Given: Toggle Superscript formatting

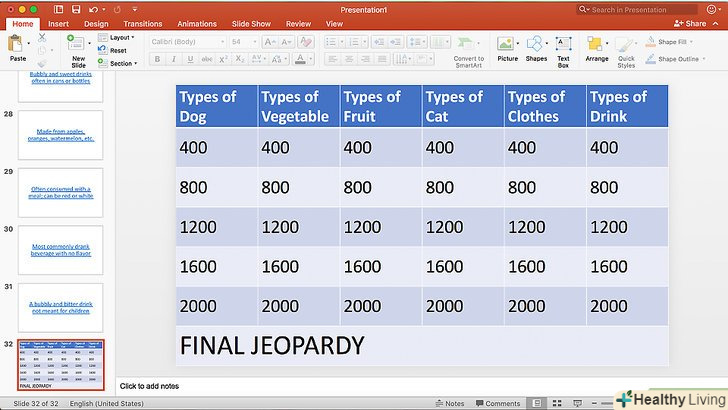Looking at the screenshot, I should (x=223, y=59).
